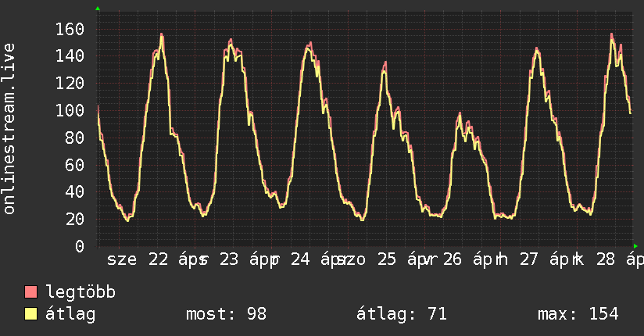The height and width of the screenshot is (336, 644).
Task: Click the "max: 154" maximum statistic
Action: pos(578,314)
